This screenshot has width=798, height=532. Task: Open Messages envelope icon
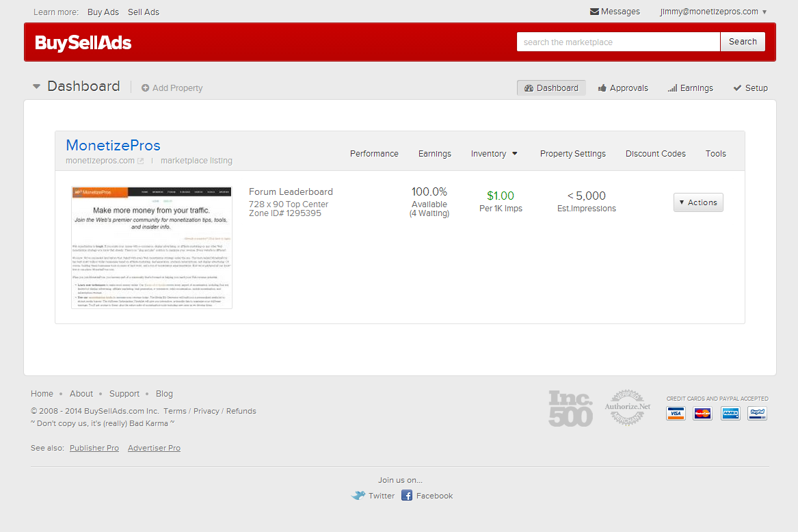pos(594,12)
